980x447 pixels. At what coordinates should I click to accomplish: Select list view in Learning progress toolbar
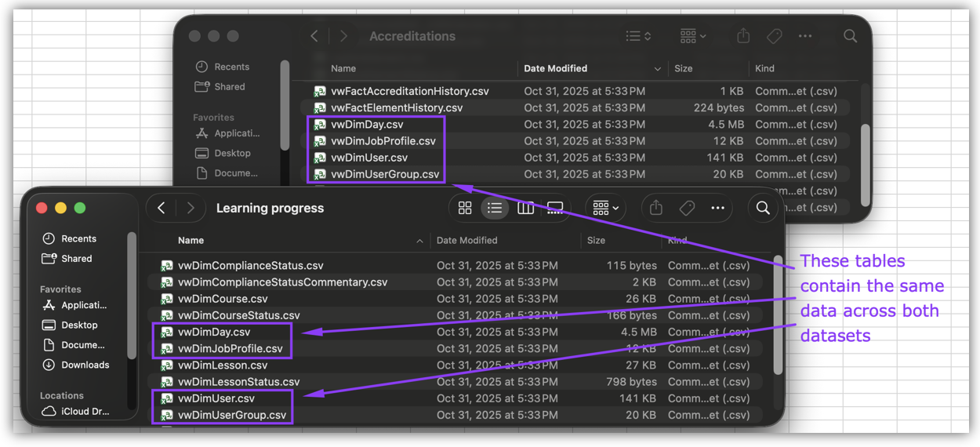pyautogui.click(x=495, y=208)
